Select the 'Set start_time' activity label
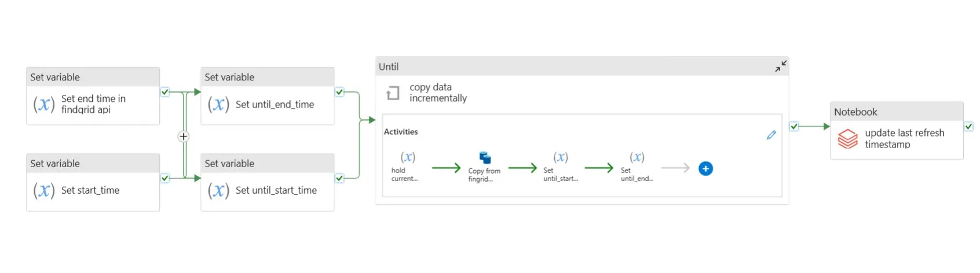Screen dimensions: 980x273 click(x=90, y=190)
